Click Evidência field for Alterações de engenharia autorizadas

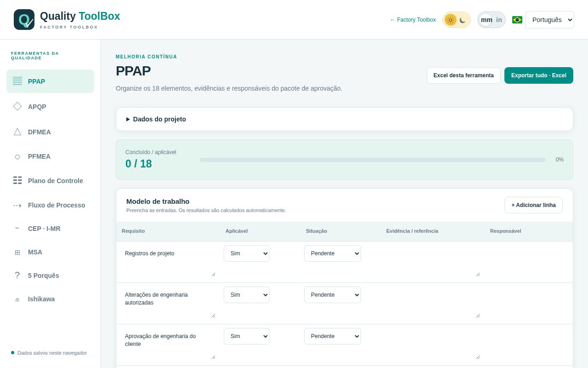click(433, 303)
